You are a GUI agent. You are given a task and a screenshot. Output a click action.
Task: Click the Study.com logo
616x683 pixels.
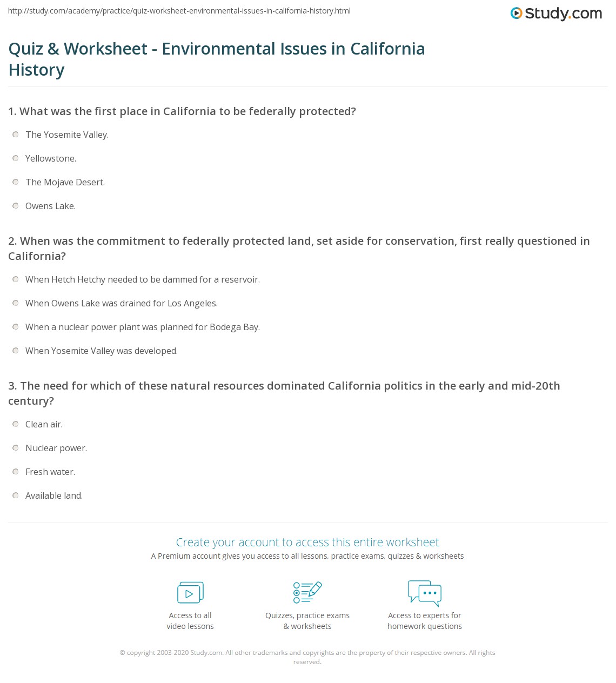(556, 14)
